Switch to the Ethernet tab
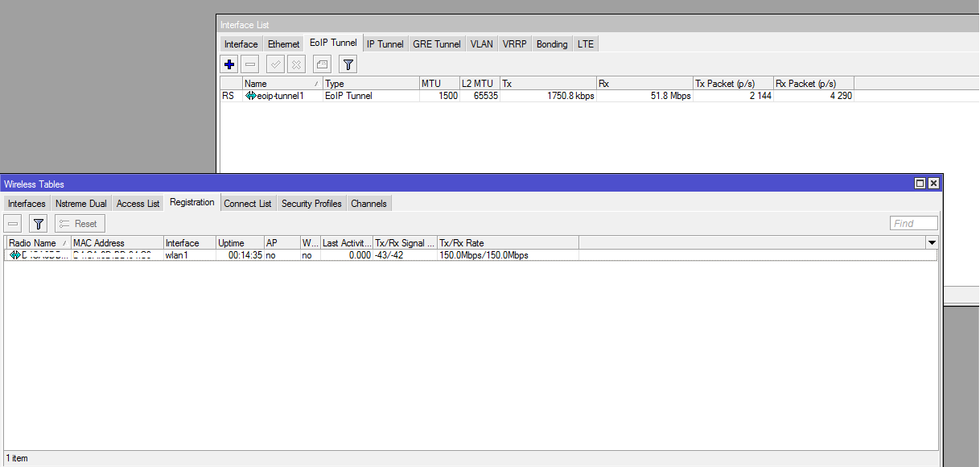The image size is (980, 467). (x=284, y=44)
